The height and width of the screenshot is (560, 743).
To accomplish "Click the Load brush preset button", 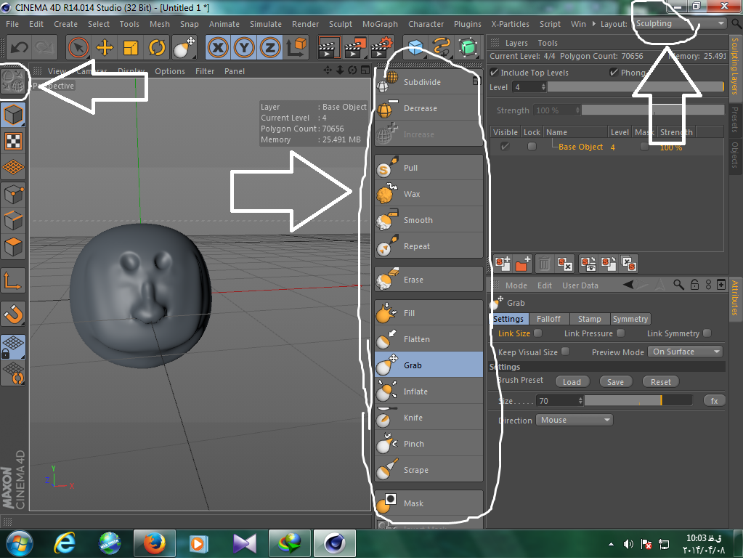I will (572, 382).
